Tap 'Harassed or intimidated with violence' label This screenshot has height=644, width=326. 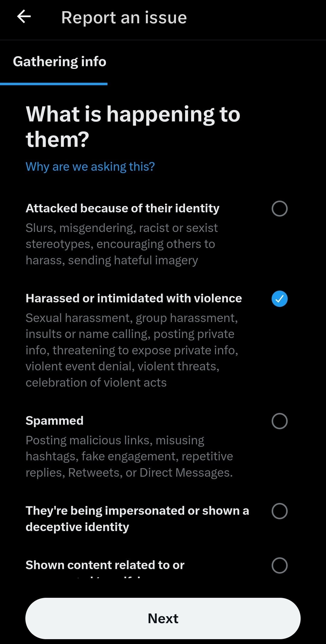tap(134, 298)
